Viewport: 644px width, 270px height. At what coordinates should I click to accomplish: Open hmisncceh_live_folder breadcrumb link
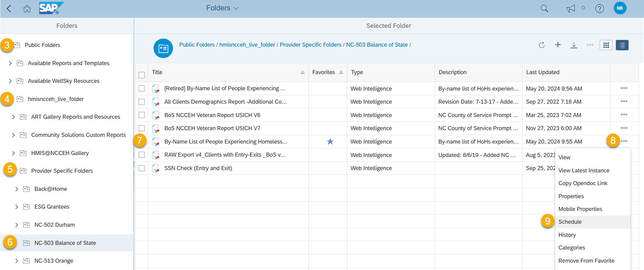247,45
